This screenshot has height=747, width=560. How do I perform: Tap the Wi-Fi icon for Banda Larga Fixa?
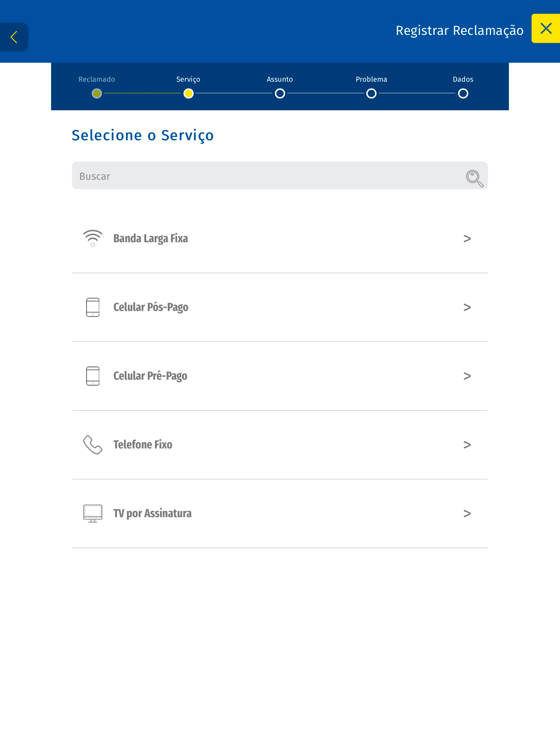[92, 238]
